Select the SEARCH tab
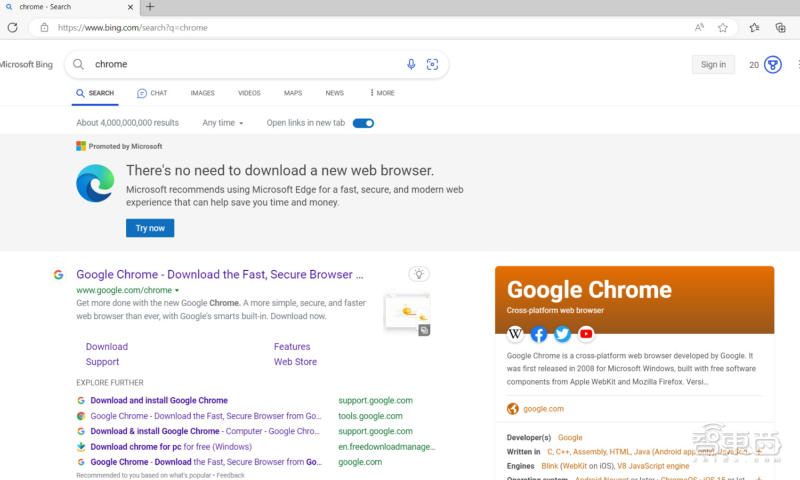 point(95,93)
